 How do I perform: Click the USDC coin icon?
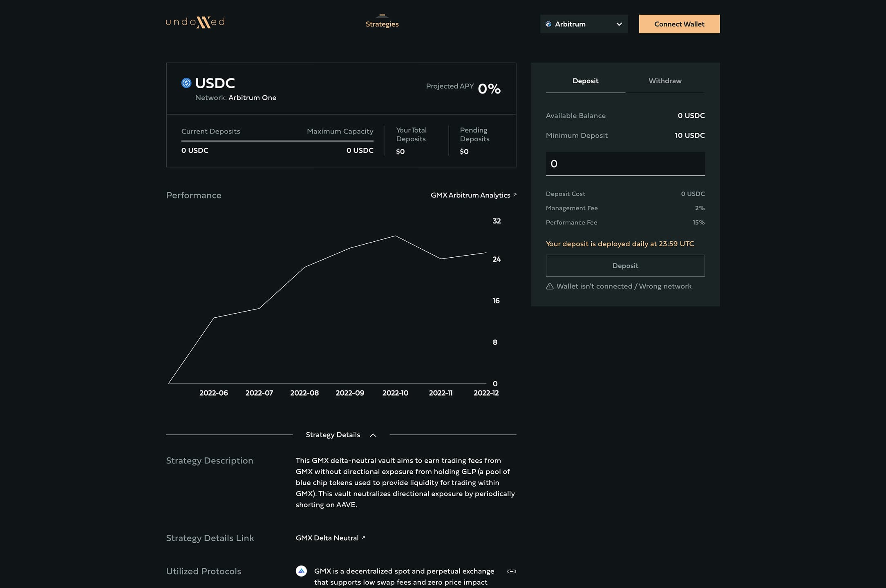(x=186, y=83)
